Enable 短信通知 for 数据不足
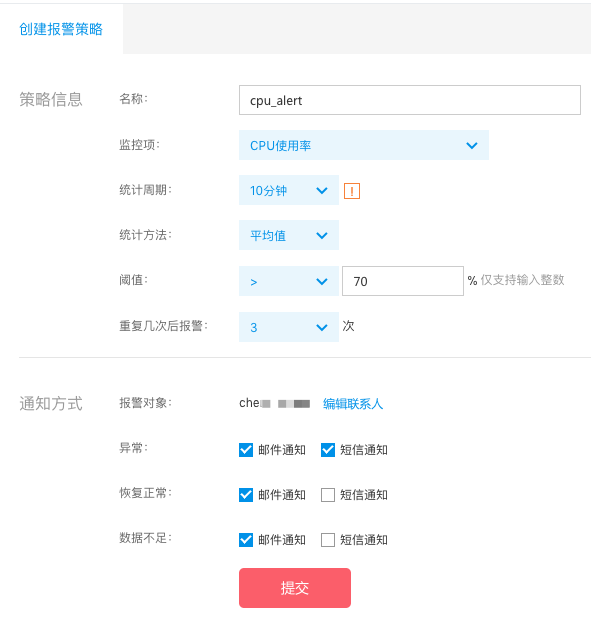The width and height of the screenshot is (591, 623). point(328,540)
